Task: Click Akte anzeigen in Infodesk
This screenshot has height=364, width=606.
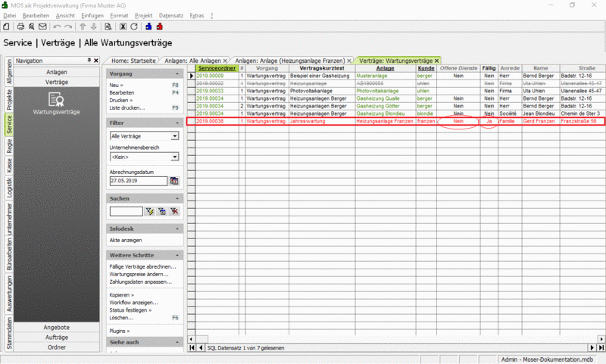Action: pyautogui.click(x=126, y=240)
